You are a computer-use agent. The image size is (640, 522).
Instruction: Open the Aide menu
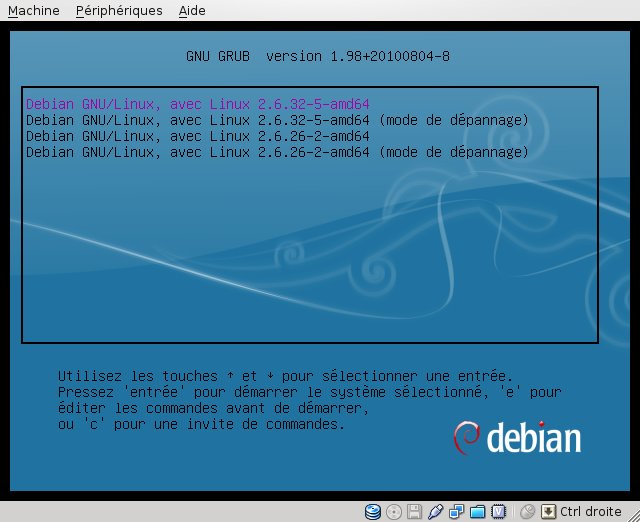(192, 10)
